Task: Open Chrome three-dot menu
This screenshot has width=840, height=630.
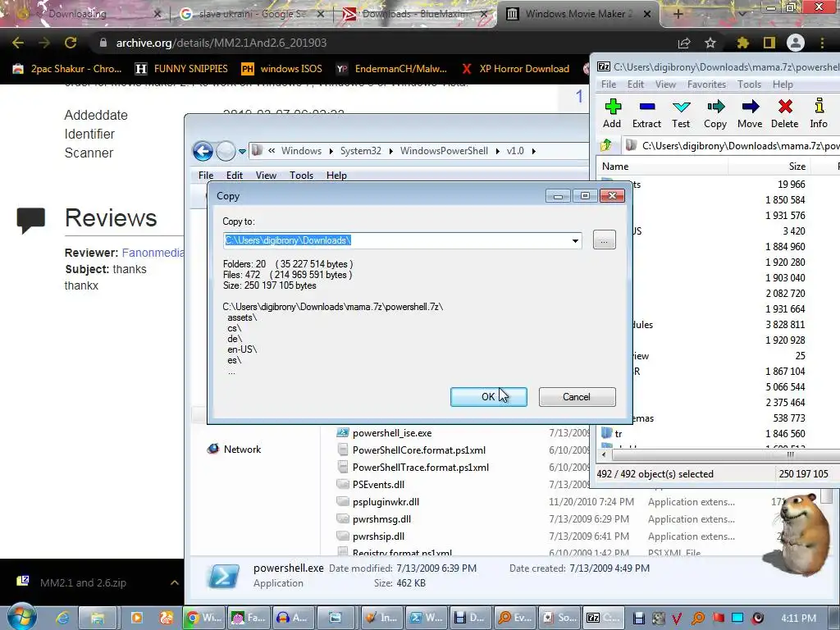Action: 822,43
